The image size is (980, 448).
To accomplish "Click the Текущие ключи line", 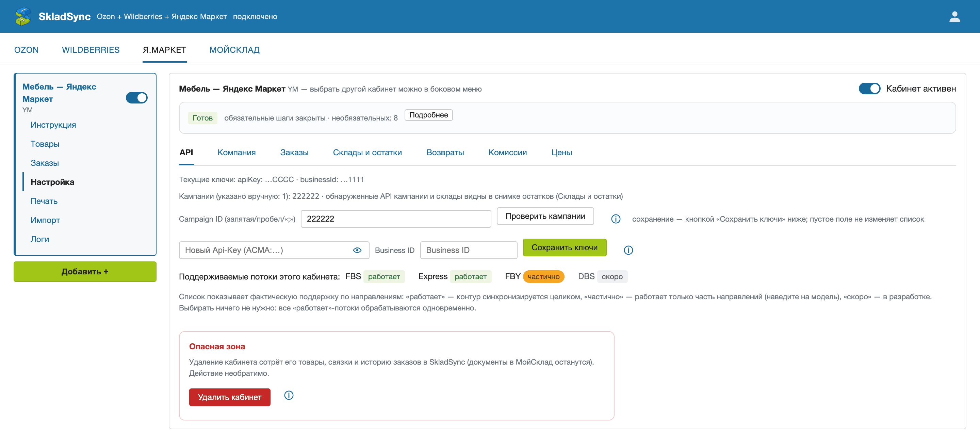I will click(x=271, y=179).
